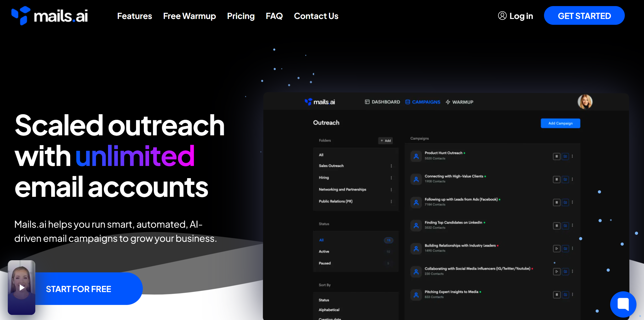Image resolution: width=644 pixels, height=320 pixels.
Task: Click folder icon for Connecting with High-Value Clients
Action: coord(565,179)
